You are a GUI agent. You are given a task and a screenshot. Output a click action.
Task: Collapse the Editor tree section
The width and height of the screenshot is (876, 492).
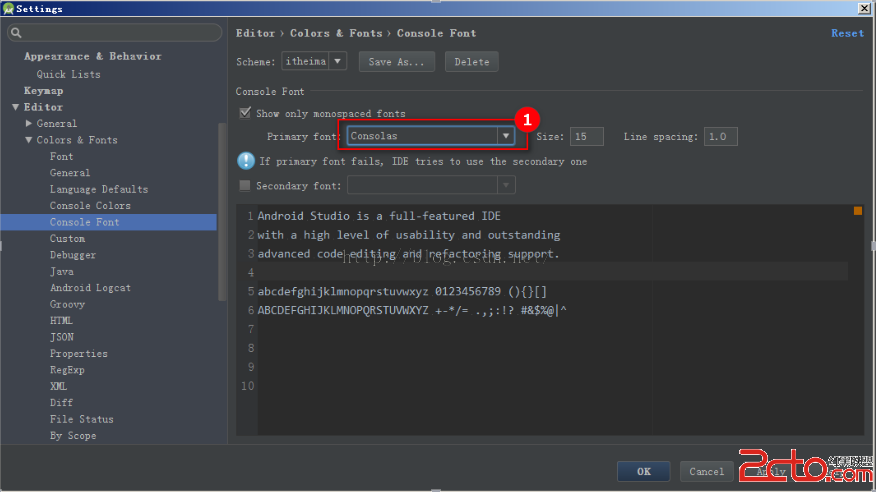pyautogui.click(x=16, y=107)
